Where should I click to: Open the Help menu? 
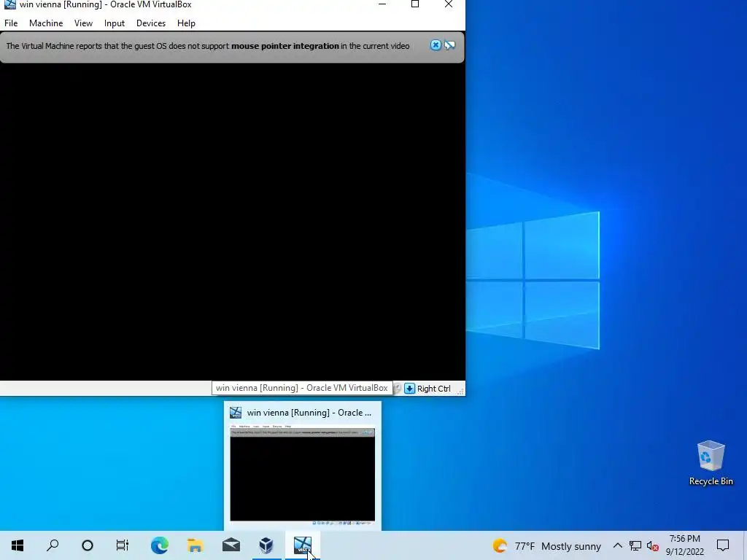(x=186, y=23)
